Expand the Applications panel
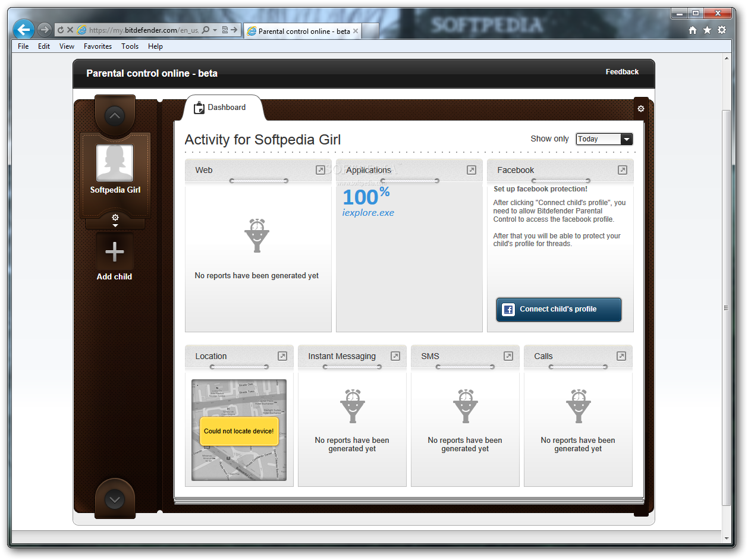The height and width of the screenshot is (560, 748). click(x=472, y=170)
